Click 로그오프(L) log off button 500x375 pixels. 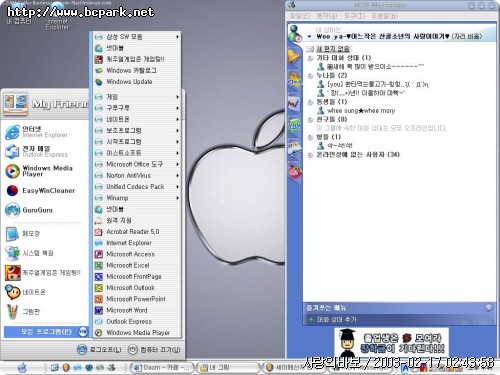click(99, 350)
